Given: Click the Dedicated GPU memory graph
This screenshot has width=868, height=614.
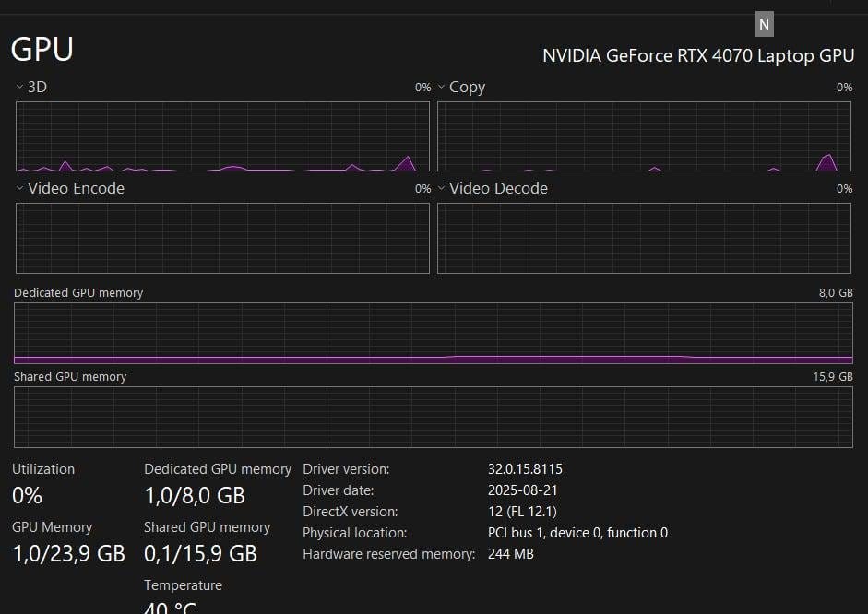Looking at the screenshot, I should (x=434, y=333).
